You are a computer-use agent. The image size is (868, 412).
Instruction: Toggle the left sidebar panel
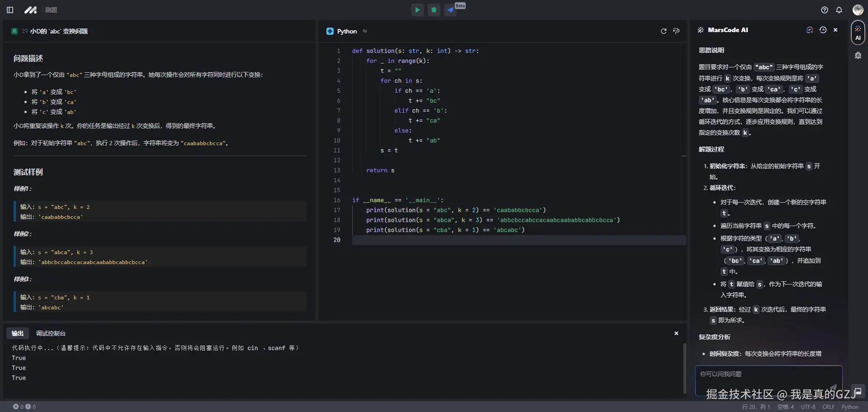(10, 10)
